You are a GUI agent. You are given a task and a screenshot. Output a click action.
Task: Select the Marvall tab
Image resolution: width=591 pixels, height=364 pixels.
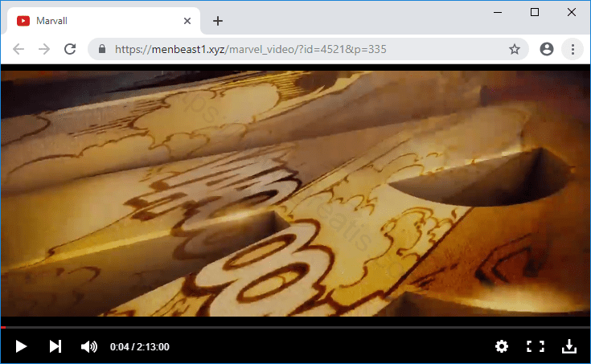coord(96,21)
